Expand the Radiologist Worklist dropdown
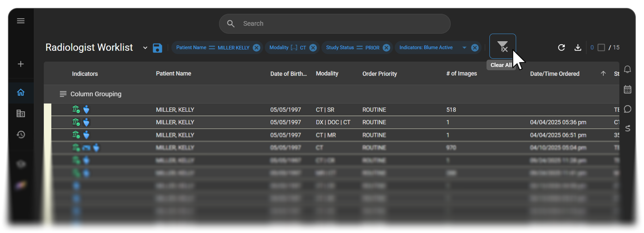Viewport: 644px width, 233px height. coord(145,48)
